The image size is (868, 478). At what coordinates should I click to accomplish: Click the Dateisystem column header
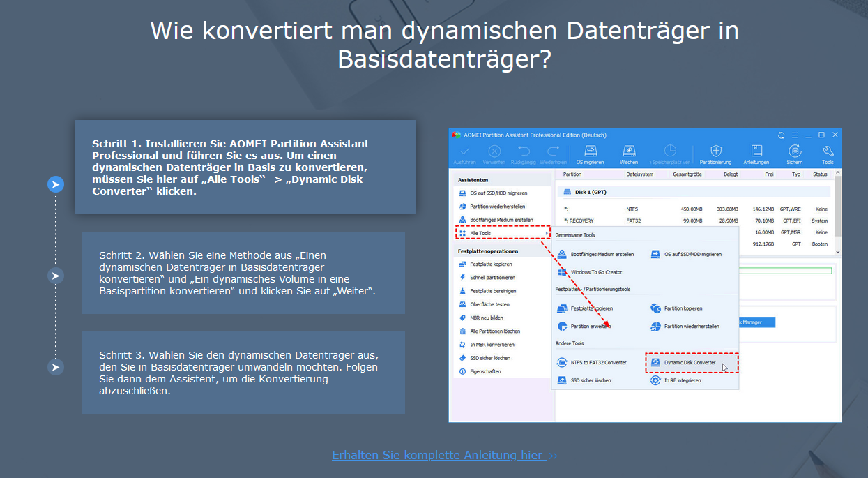click(640, 174)
